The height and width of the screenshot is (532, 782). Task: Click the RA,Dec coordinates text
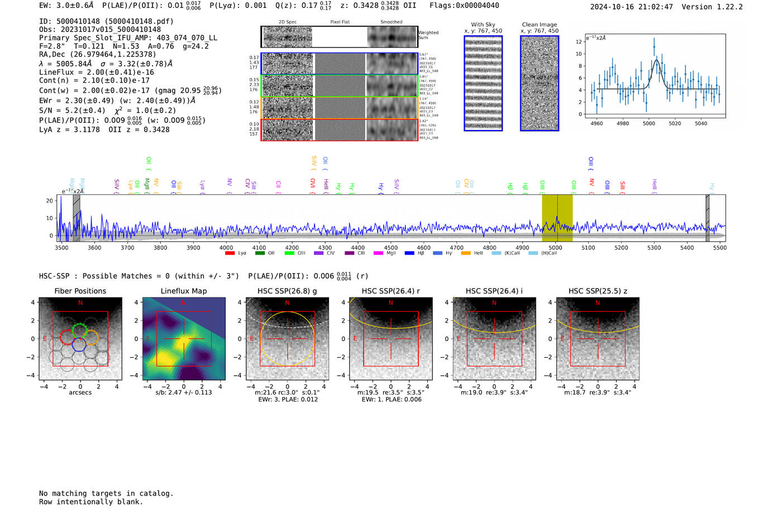pyautogui.click(x=98, y=55)
